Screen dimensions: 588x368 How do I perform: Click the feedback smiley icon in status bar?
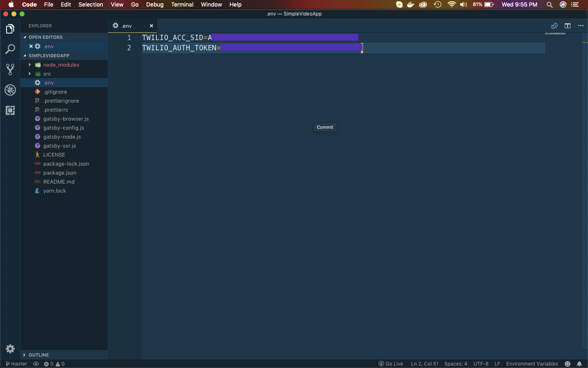tap(568, 364)
